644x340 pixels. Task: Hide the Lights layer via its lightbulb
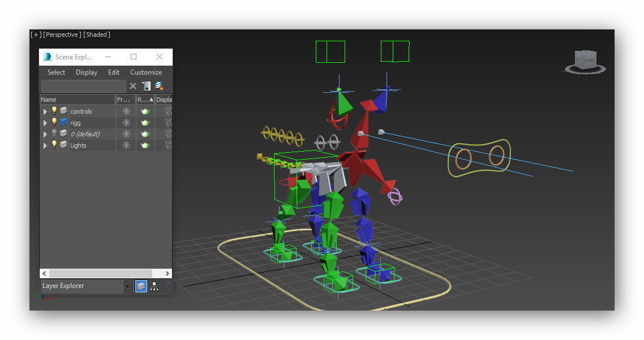tap(54, 144)
